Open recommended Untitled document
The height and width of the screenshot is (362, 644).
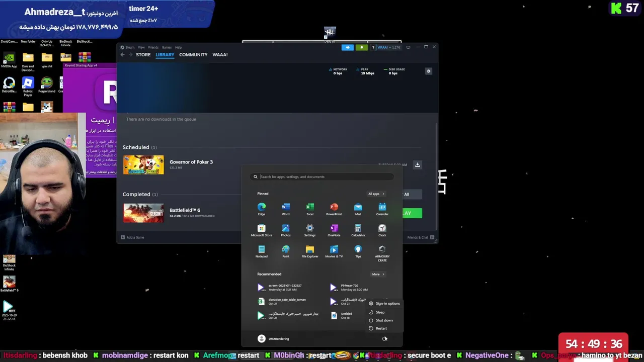[x=342, y=316]
